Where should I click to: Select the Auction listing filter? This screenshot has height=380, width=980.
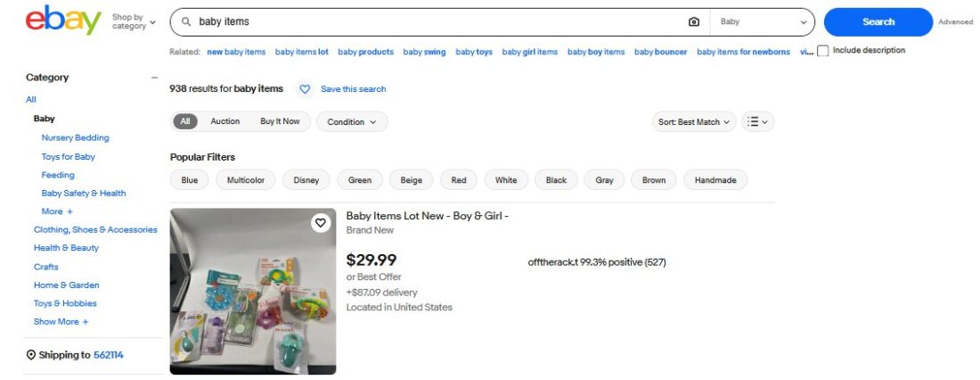225,121
